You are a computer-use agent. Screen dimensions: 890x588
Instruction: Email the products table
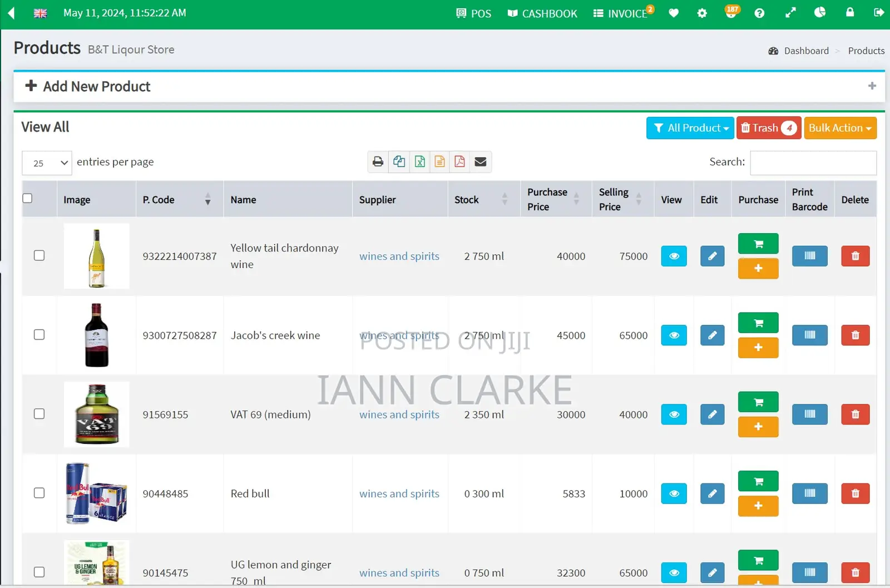481,162
